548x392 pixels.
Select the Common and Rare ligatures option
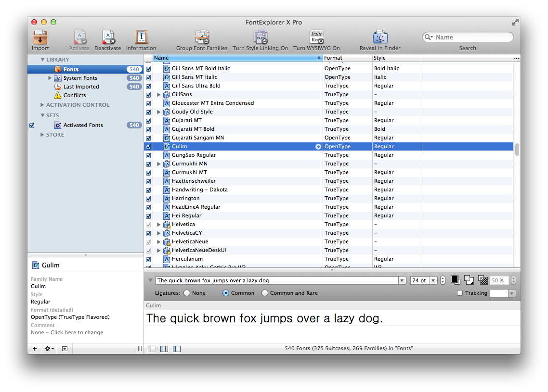(x=265, y=293)
